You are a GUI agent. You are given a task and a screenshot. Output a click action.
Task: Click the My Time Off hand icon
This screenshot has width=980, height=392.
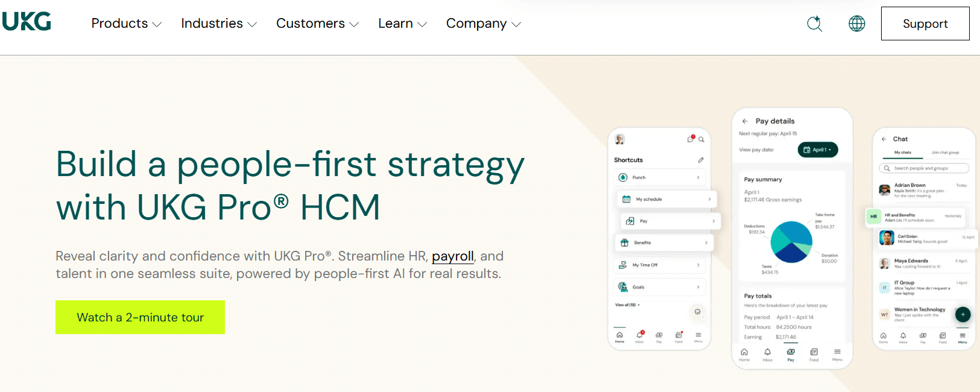coord(623,265)
